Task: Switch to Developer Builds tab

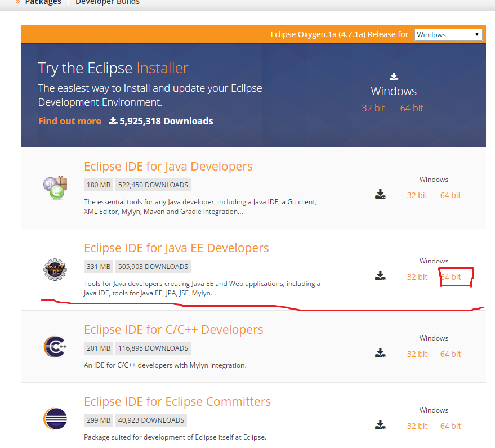Action: coord(108,2)
